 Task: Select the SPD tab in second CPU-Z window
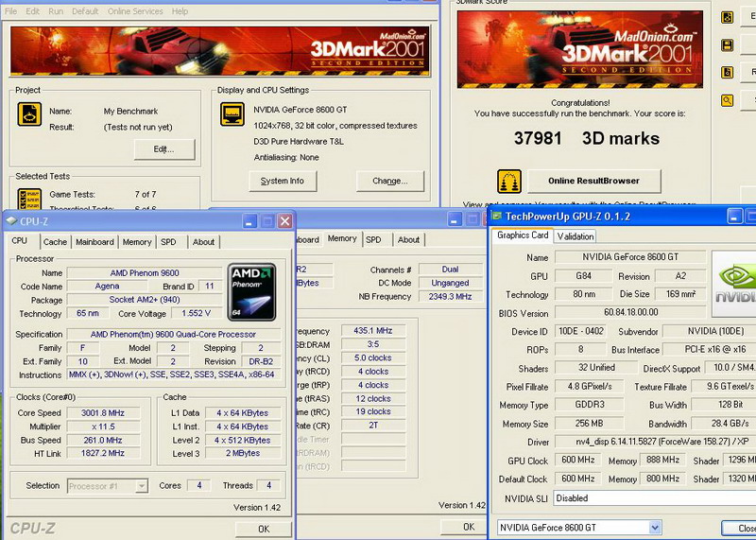(373, 239)
